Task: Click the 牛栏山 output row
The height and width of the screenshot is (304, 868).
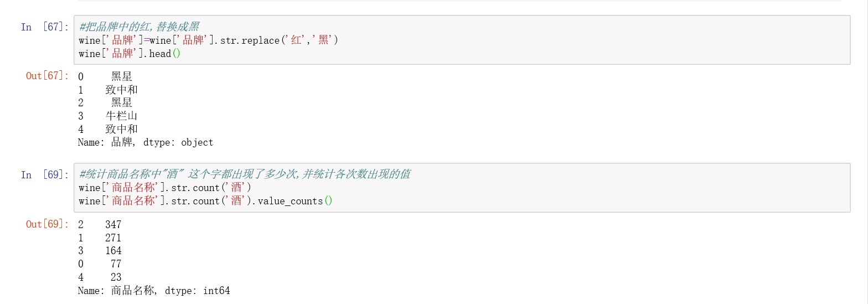Action: pyautogui.click(x=121, y=116)
